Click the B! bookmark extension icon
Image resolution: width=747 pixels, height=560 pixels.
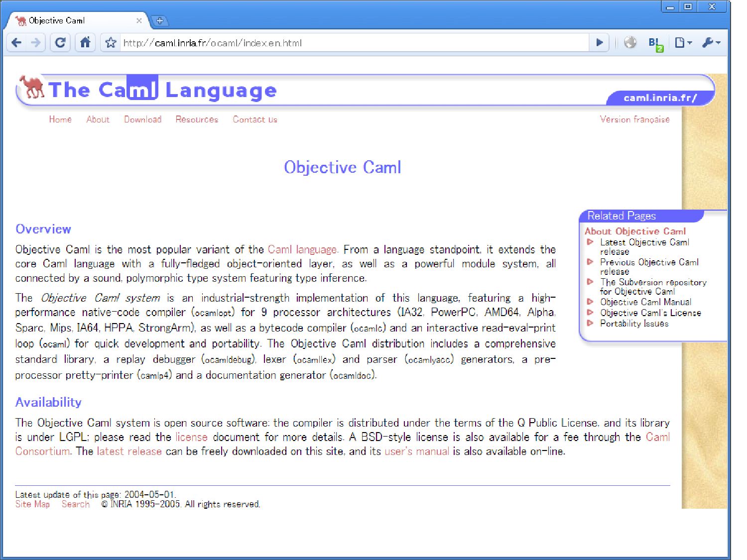click(x=655, y=44)
